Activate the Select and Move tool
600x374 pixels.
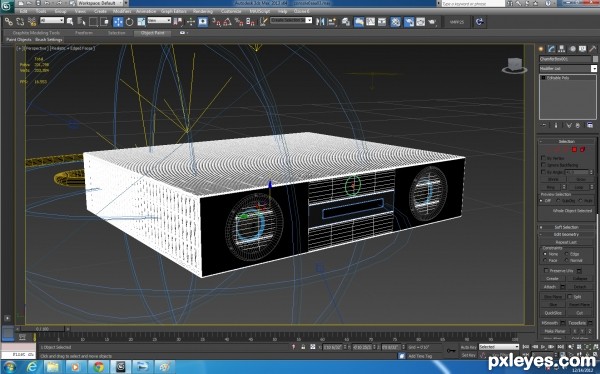tap(118, 22)
